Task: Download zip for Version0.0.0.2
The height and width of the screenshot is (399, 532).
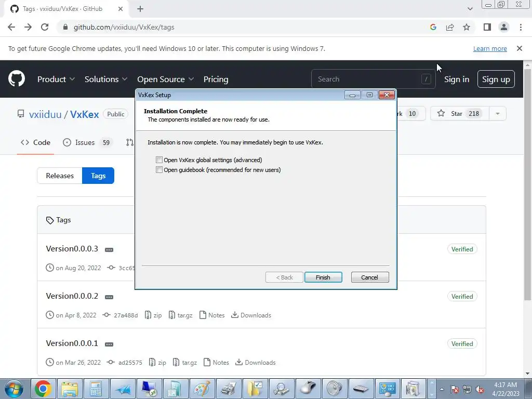Action: click(x=153, y=315)
